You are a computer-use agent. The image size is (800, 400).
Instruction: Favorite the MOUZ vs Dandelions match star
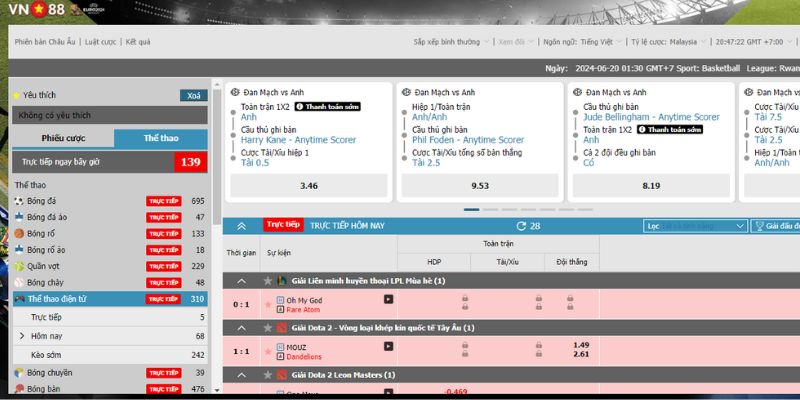click(268, 352)
